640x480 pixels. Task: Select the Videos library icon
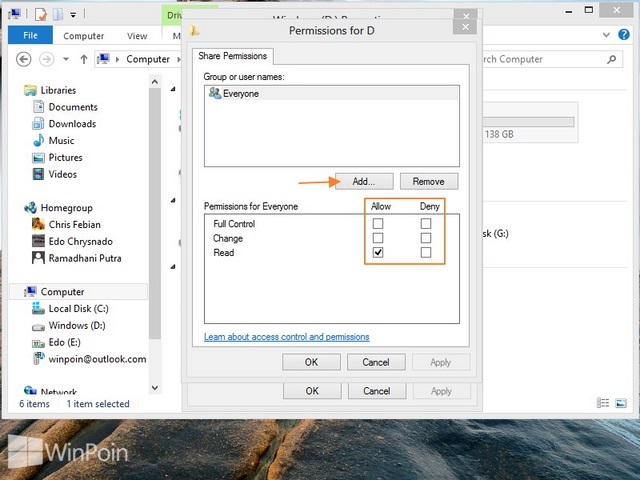point(38,174)
